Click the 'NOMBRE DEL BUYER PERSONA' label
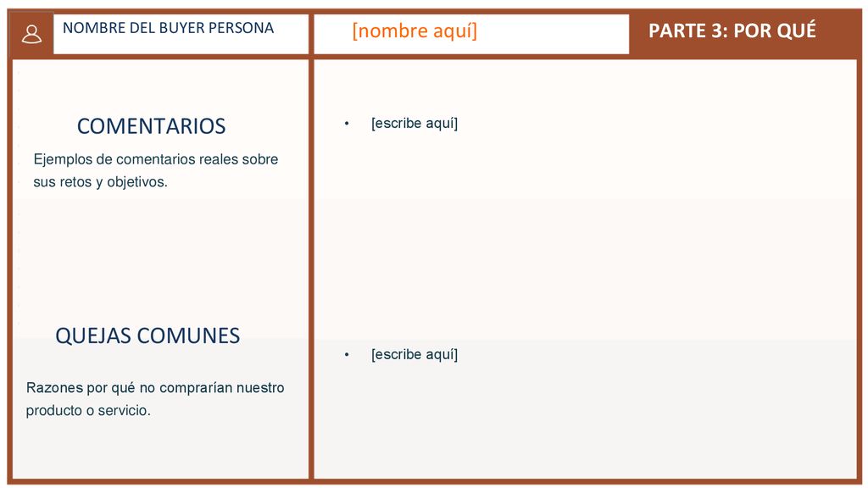Screen dimensions: 868x488 [x=169, y=28]
